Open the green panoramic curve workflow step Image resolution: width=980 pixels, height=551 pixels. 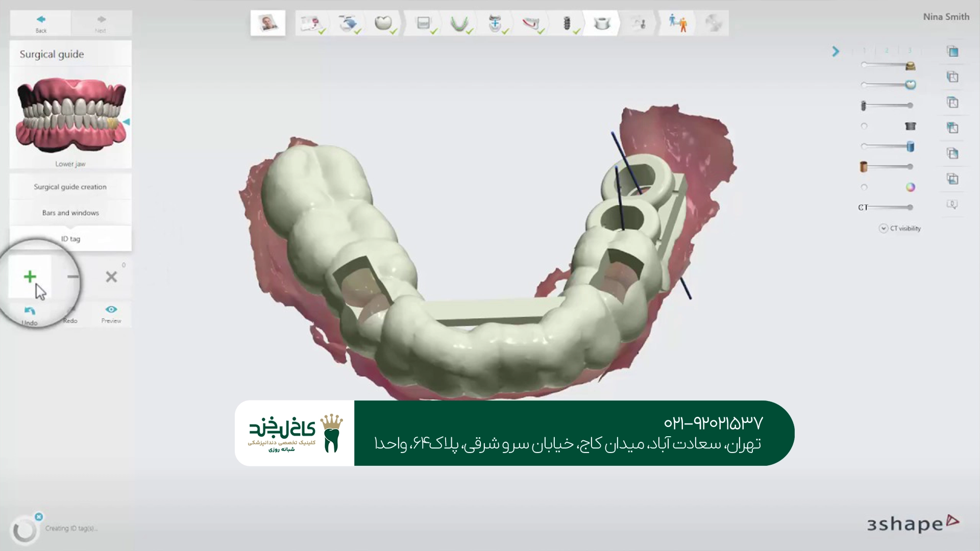tap(459, 23)
